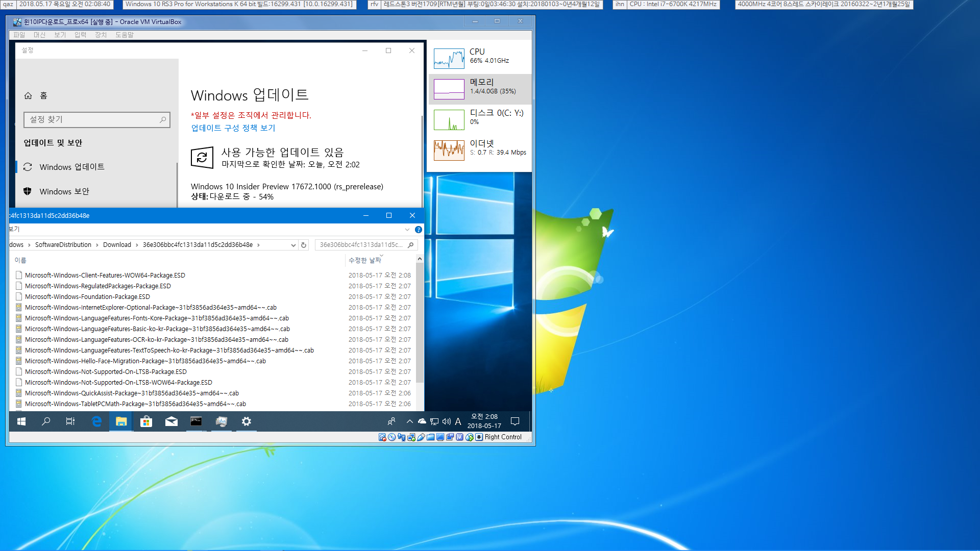
Task: Click VirtualBox mouse integration icon
Action: 470,437
